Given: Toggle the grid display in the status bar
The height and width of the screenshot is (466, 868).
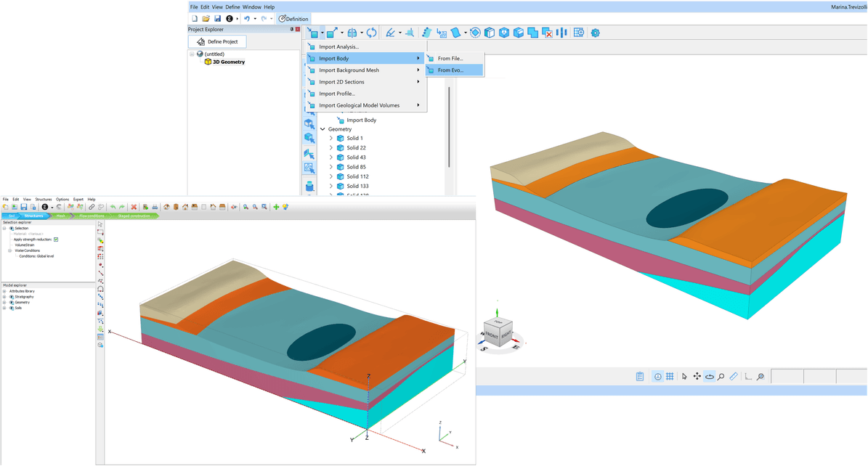Looking at the screenshot, I should click(670, 376).
